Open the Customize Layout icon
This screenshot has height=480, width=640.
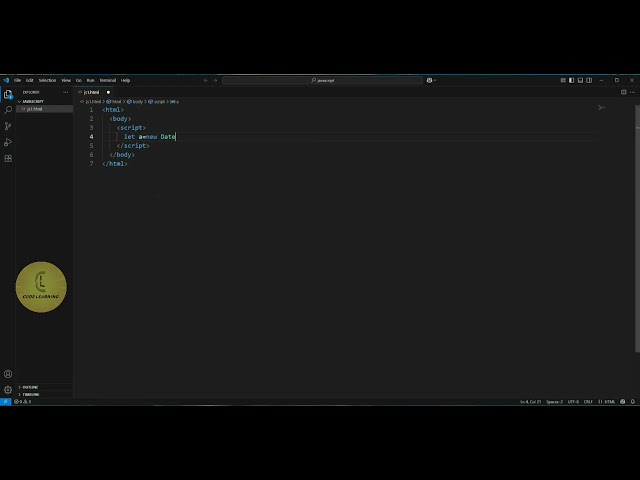563,80
